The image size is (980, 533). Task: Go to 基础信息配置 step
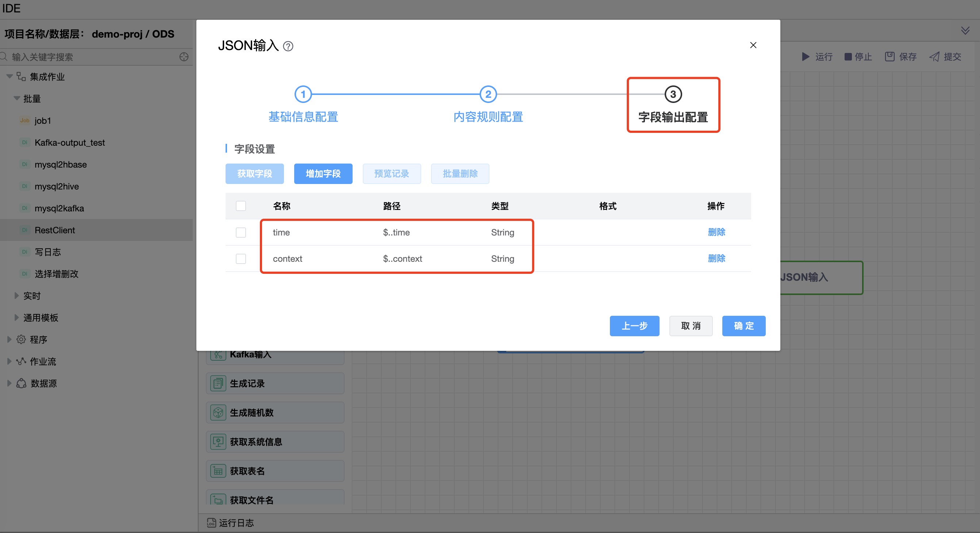pos(303,117)
